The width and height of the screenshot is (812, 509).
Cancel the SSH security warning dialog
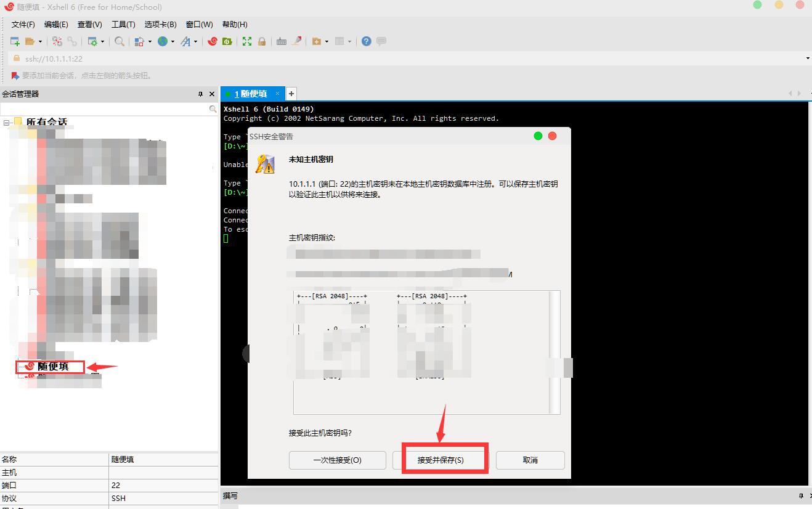coord(530,460)
